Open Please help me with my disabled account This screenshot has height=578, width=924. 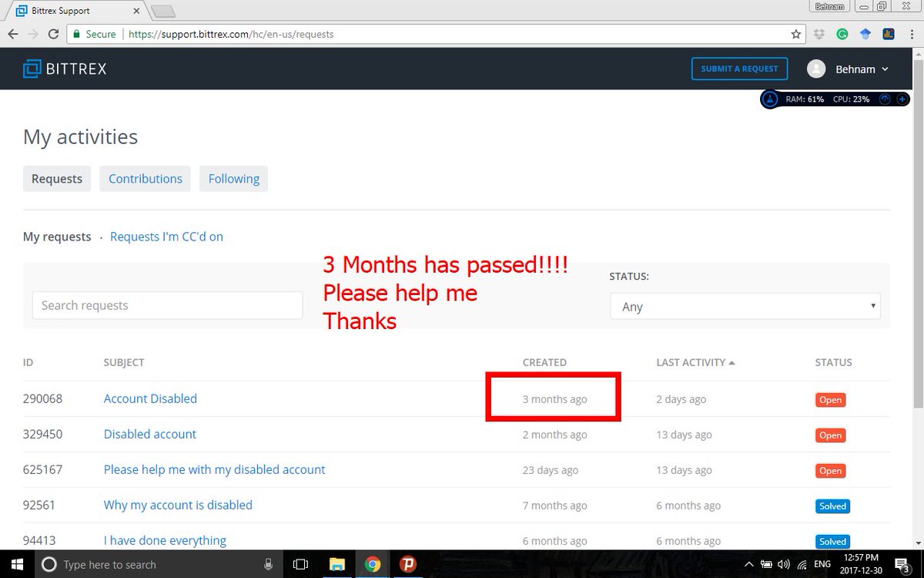[215, 469]
